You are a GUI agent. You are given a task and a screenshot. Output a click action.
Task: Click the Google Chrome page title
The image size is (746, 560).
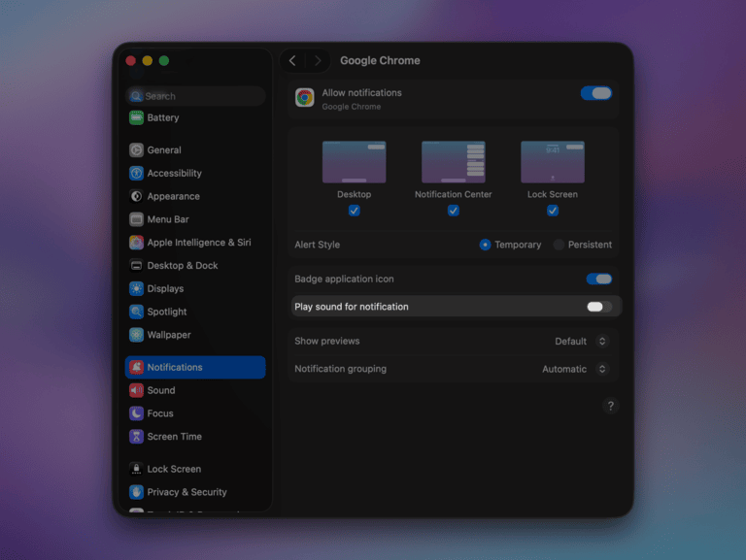click(380, 60)
